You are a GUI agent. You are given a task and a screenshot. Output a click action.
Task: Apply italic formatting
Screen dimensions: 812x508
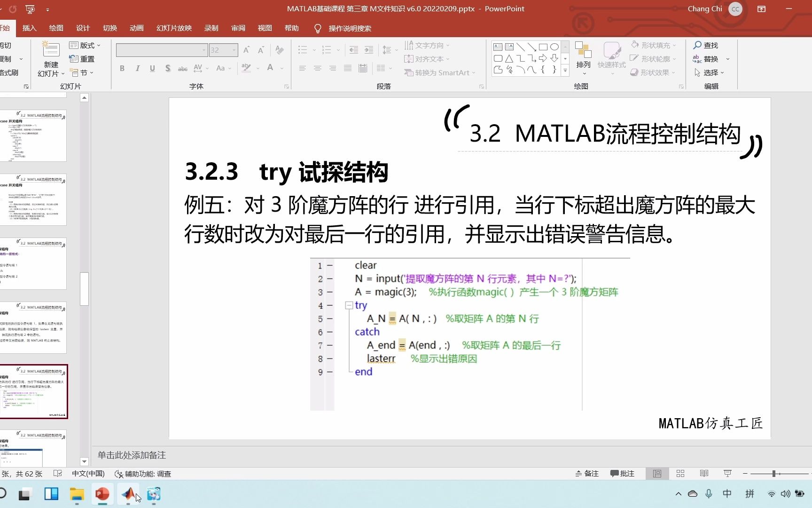click(x=137, y=68)
